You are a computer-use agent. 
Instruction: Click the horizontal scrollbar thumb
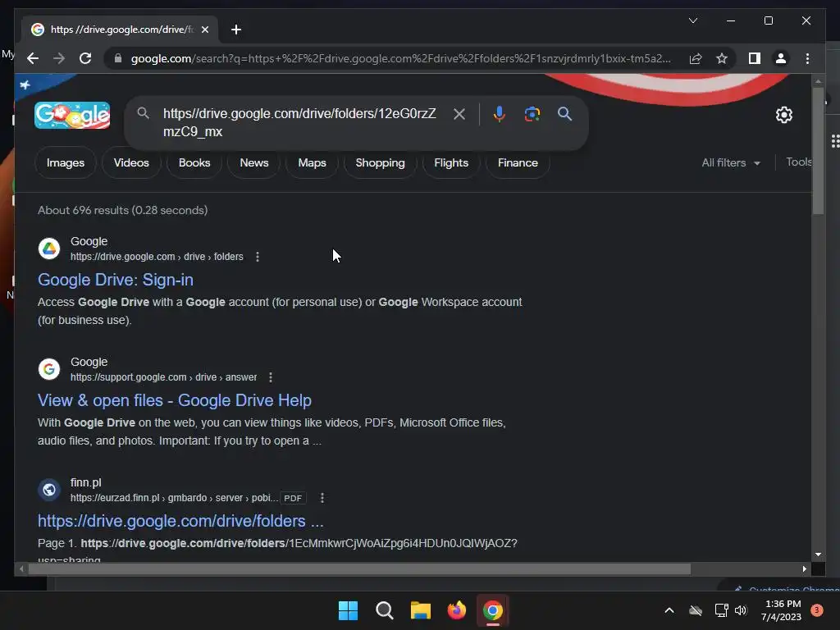(x=359, y=569)
